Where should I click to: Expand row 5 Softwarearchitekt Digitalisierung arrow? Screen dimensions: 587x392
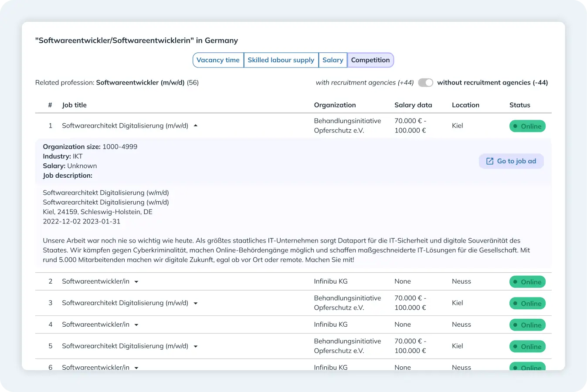tap(196, 346)
